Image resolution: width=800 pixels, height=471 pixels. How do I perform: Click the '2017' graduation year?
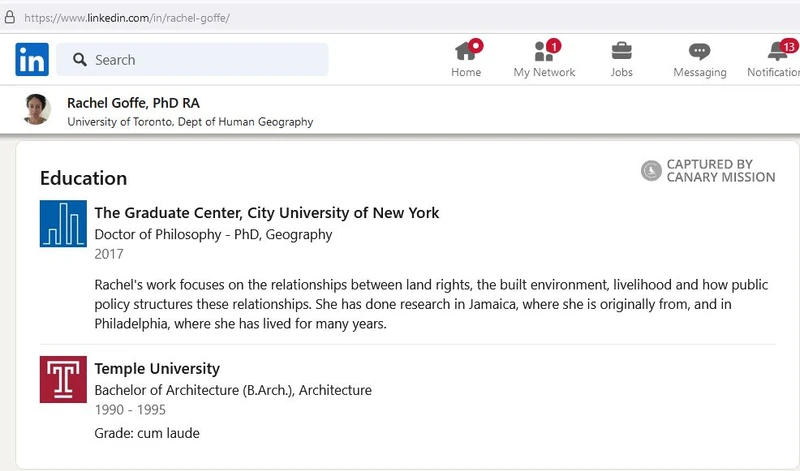coord(109,254)
